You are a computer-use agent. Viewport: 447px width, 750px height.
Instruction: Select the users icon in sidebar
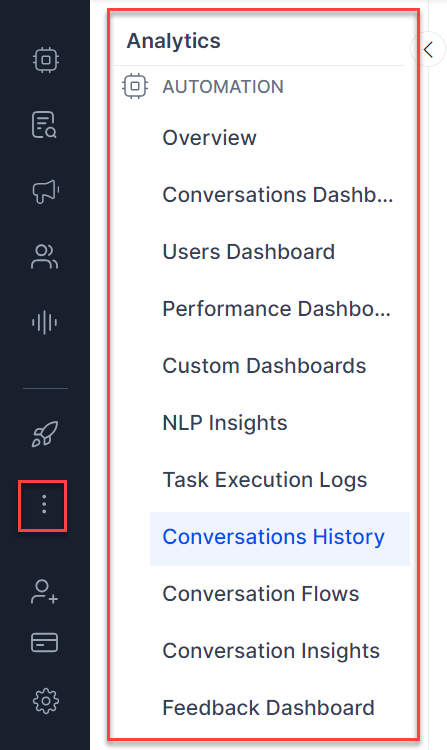point(44,257)
